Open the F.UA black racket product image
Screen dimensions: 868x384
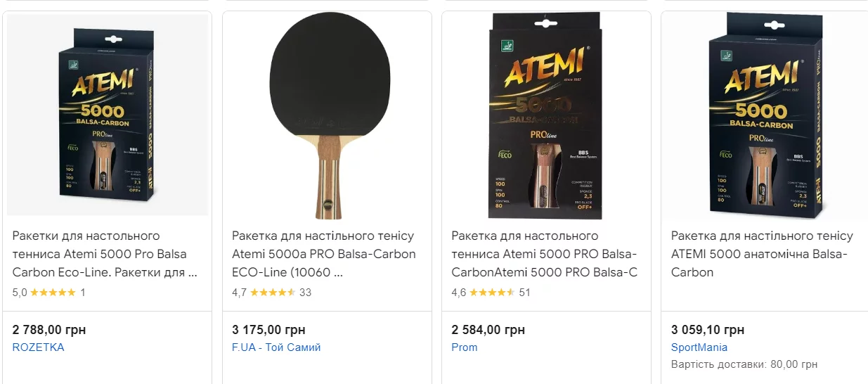point(327,116)
